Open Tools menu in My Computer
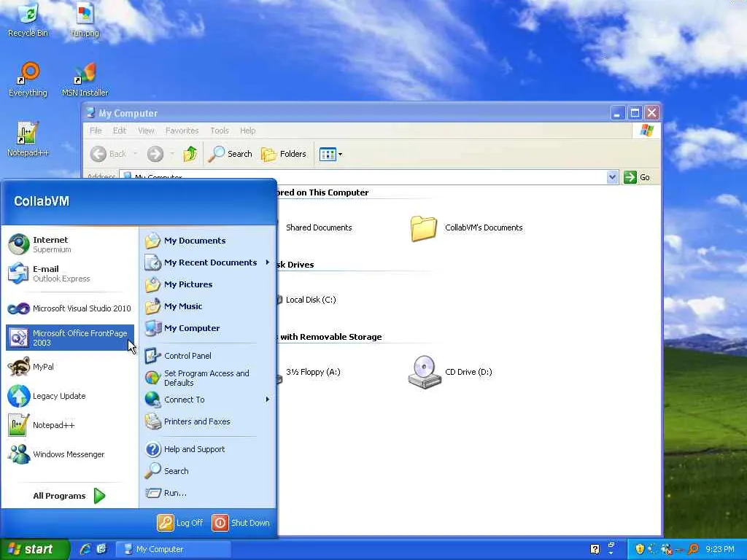The height and width of the screenshot is (560, 747). coord(219,131)
